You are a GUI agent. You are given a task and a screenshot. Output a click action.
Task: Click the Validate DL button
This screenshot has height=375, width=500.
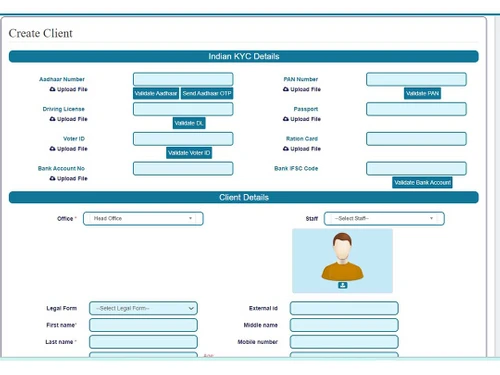click(x=189, y=123)
